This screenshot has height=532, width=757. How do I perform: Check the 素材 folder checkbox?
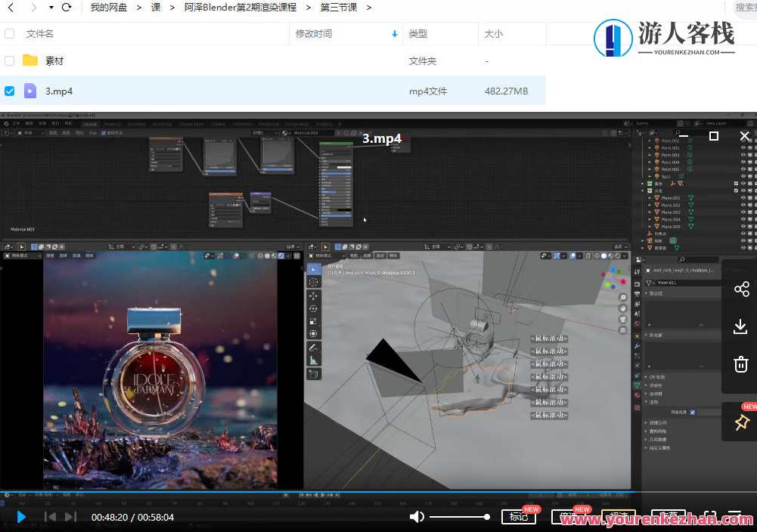click(9, 60)
